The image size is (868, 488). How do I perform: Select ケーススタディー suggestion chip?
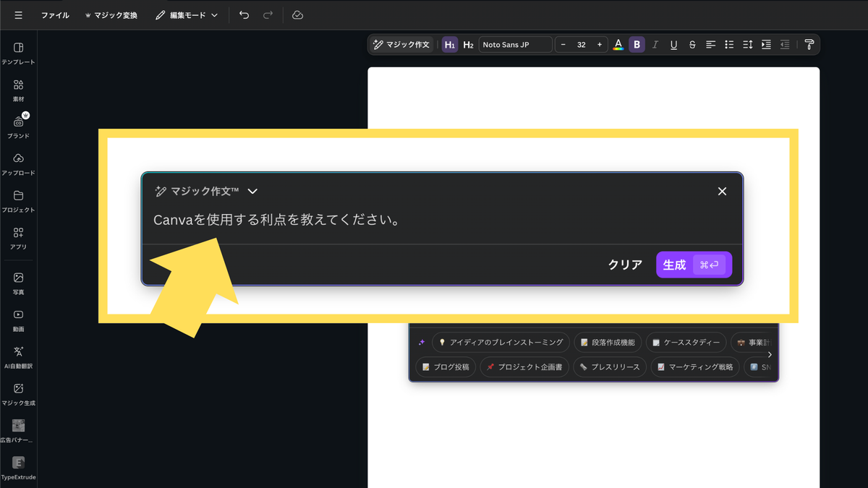click(x=685, y=342)
